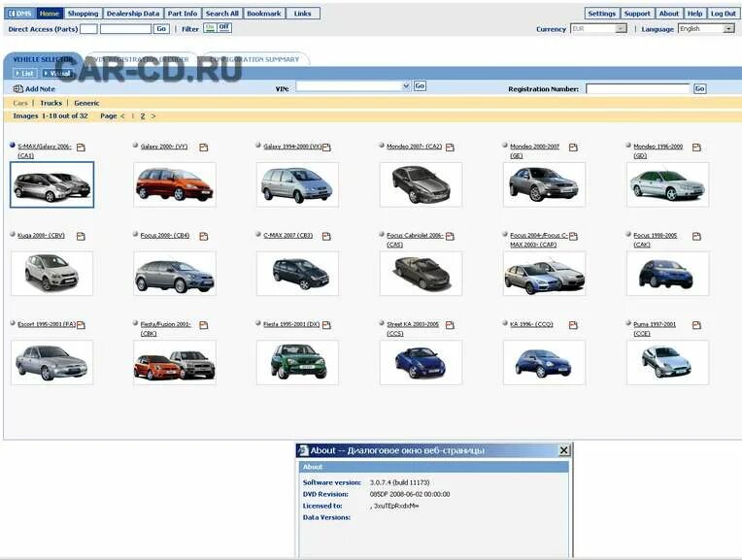Click the Street KA blue convertible thumbnail
742x560 pixels.
[421, 362]
